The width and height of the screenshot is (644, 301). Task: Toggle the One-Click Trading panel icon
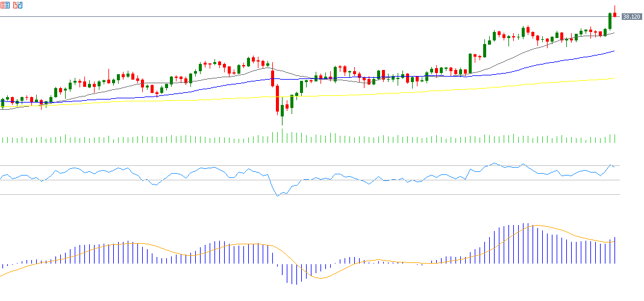click(x=17, y=5)
